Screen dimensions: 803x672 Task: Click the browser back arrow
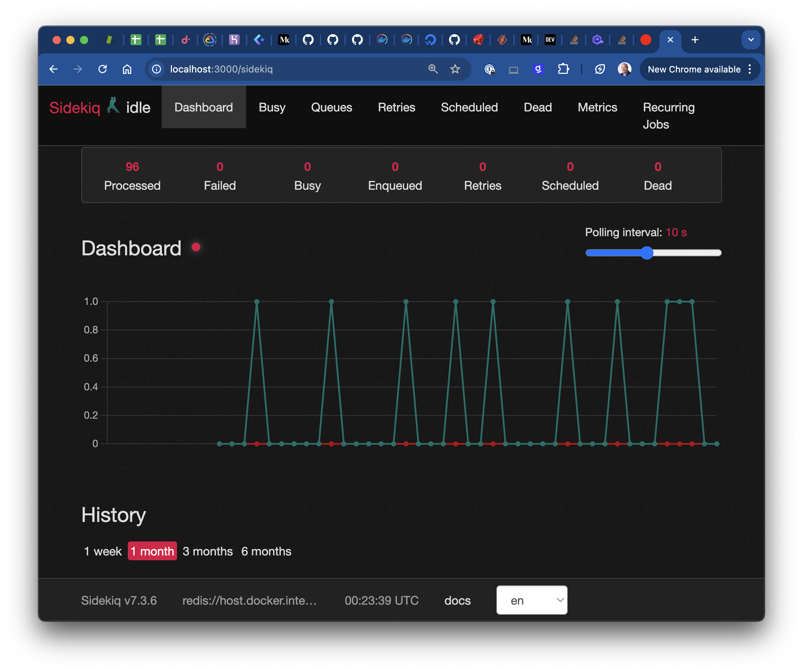pyautogui.click(x=54, y=69)
